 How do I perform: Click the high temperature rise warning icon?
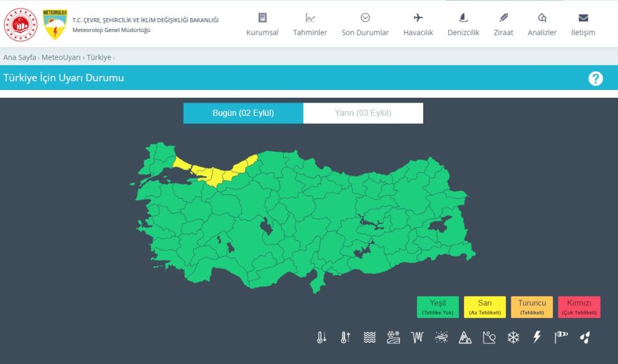point(345,337)
